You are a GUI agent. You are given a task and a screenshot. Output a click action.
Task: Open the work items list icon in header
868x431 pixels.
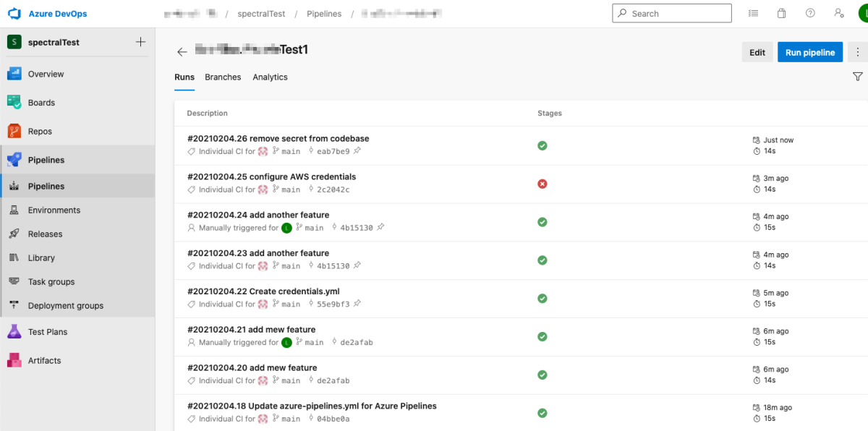pos(753,13)
